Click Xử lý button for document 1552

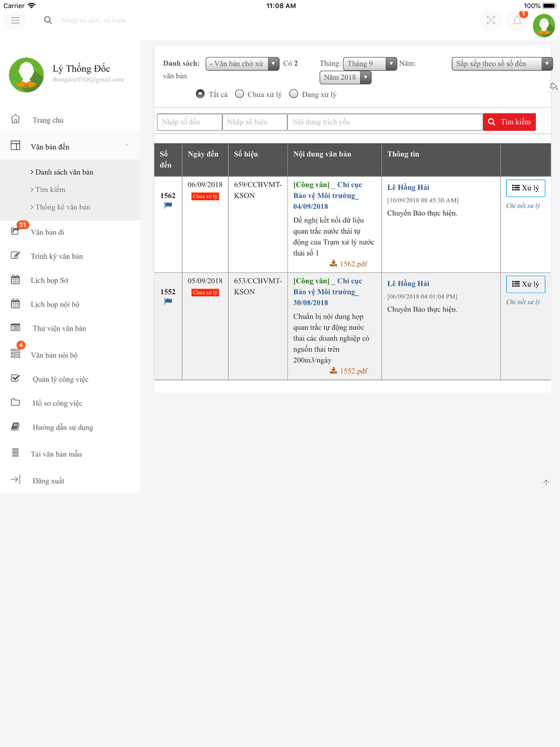tap(525, 284)
